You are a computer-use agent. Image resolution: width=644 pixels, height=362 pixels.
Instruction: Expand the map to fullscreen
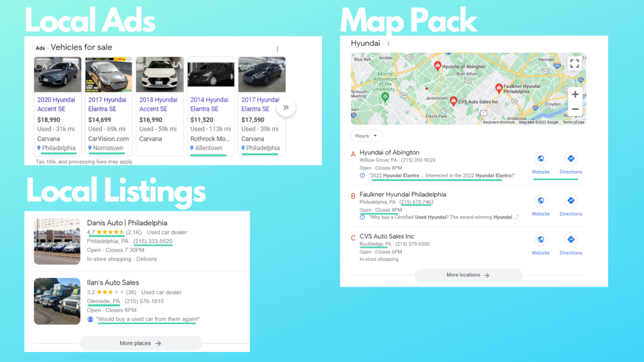575,63
